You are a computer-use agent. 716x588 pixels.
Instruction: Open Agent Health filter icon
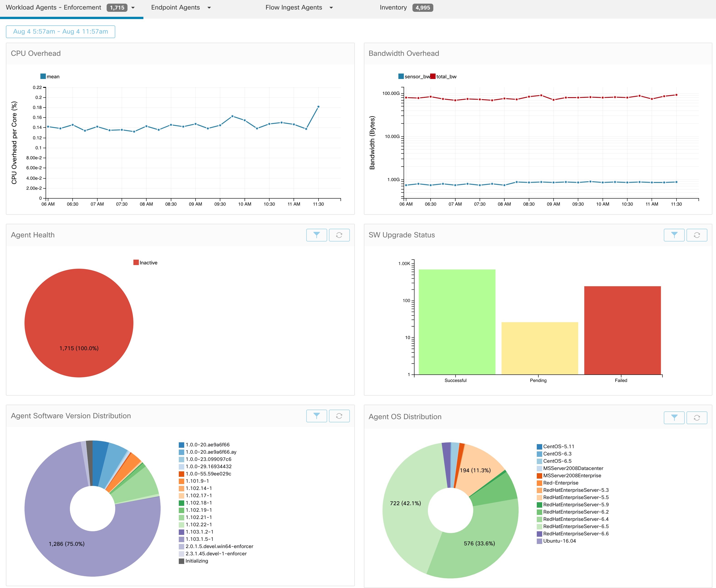(316, 235)
